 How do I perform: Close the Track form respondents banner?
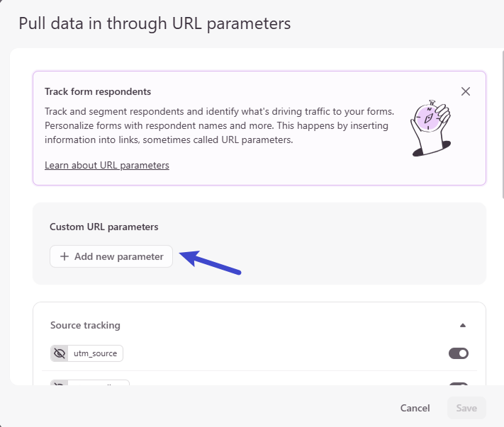[x=466, y=91]
